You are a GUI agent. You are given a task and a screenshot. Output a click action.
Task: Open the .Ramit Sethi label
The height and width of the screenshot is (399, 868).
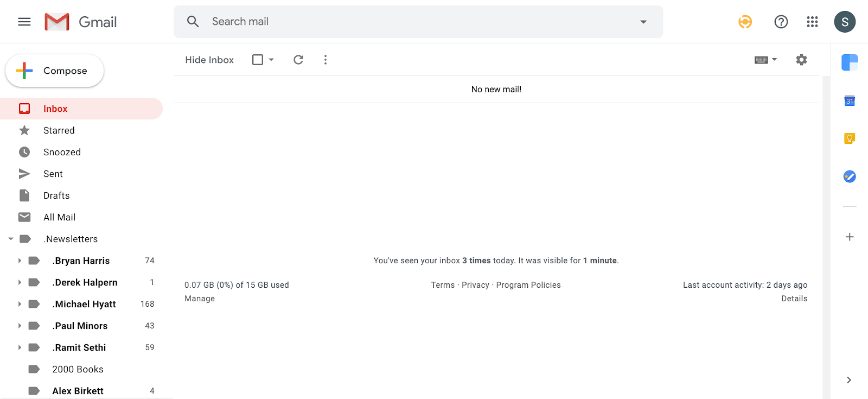pyautogui.click(x=79, y=347)
